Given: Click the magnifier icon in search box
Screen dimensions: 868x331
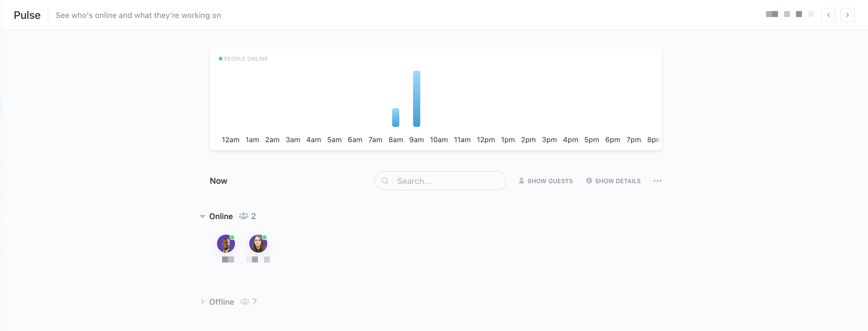Looking at the screenshot, I should point(385,181).
